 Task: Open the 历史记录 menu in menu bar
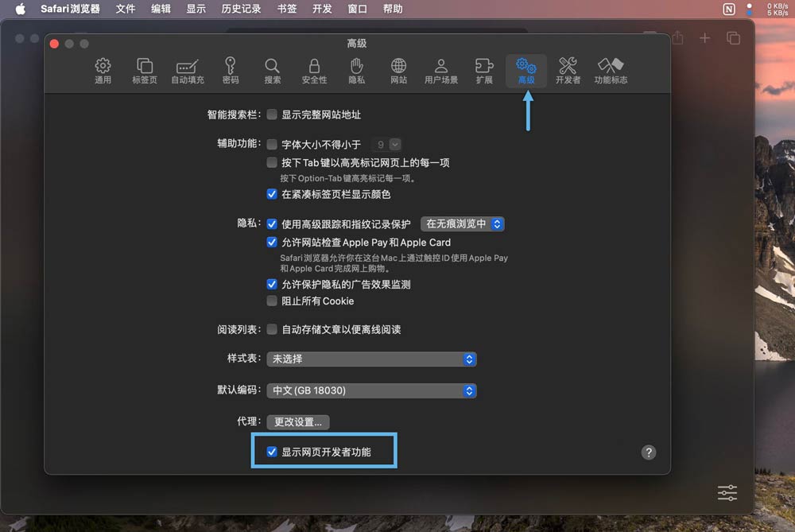(241, 9)
